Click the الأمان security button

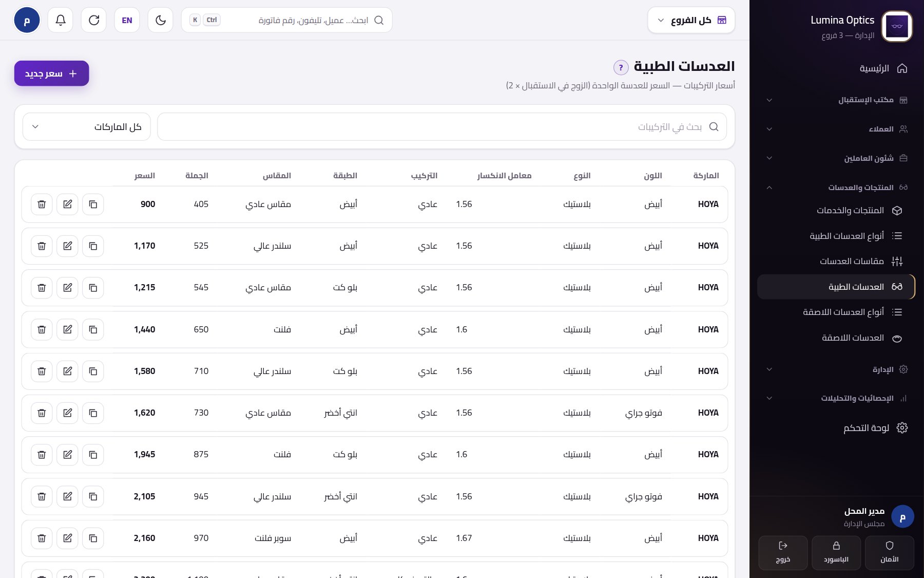890,553
